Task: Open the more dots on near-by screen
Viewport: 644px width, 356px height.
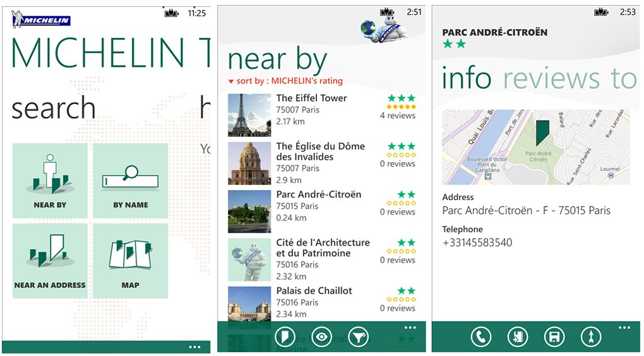Action: pyautogui.click(x=410, y=328)
